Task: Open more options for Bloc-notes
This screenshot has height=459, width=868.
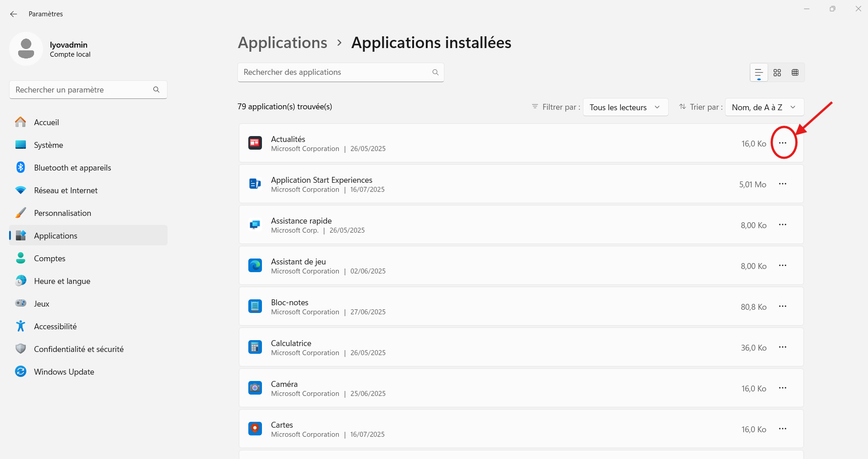Action: (x=783, y=306)
